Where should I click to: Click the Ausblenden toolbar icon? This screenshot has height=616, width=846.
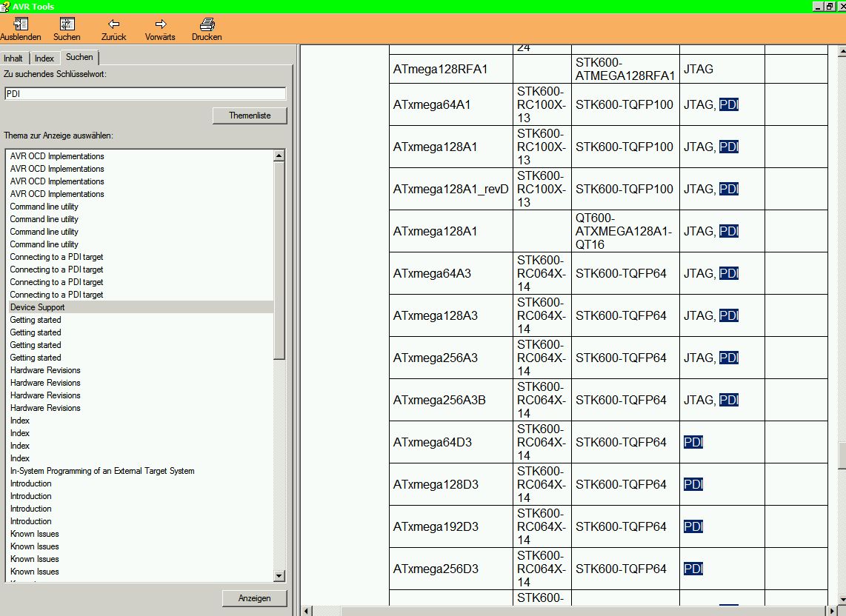(21, 29)
